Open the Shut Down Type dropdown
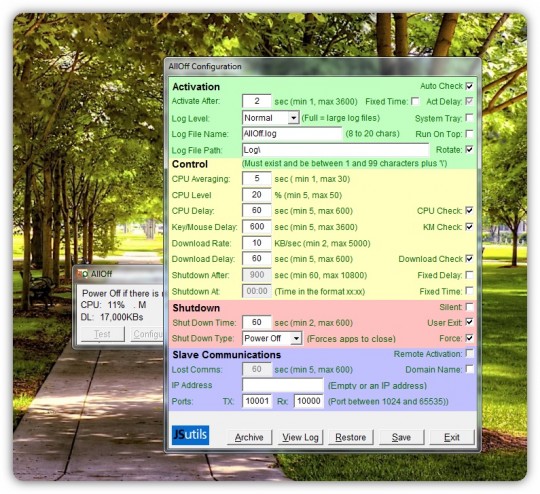This screenshot has width=540, height=494. 296,338
